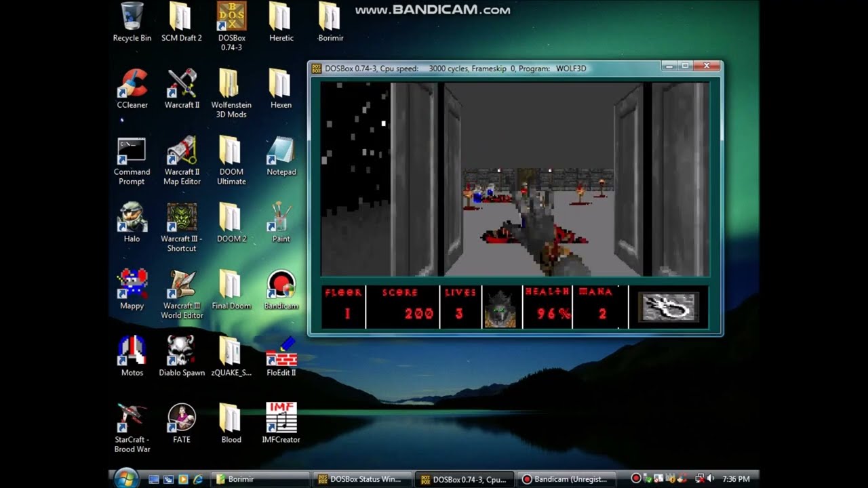Switch to Bandicam taskbar button
This screenshot has width=868, height=488.
pyautogui.click(x=566, y=479)
